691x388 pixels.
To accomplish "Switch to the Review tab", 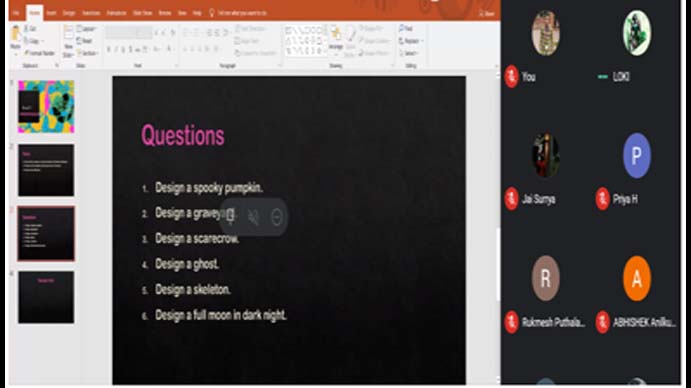I will pos(165,13).
